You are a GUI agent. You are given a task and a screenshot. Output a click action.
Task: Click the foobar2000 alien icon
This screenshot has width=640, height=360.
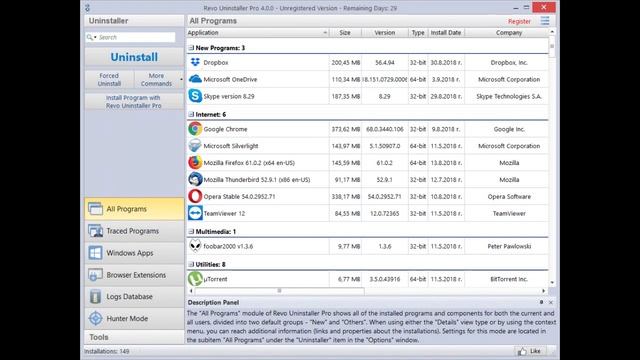coord(195,246)
